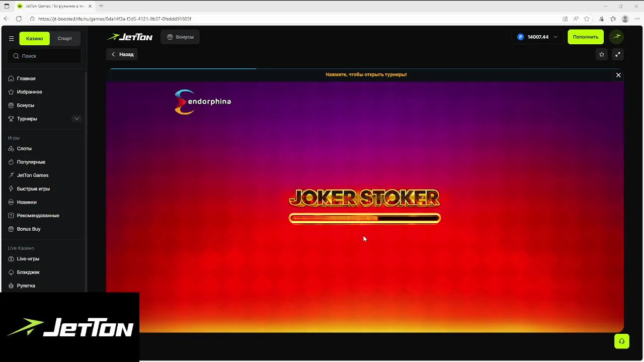
Task: Click the JetTon logo in header
Action: coord(129,37)
